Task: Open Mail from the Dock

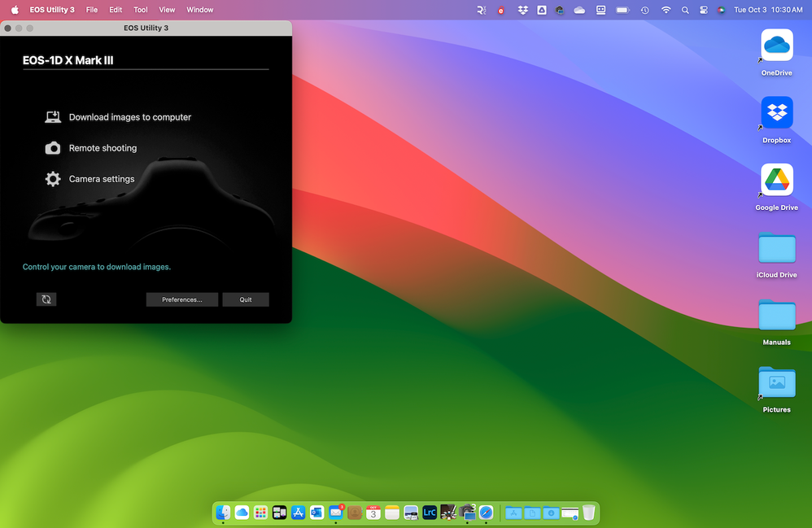Action: pyautogui.click(x=336, y=513)
